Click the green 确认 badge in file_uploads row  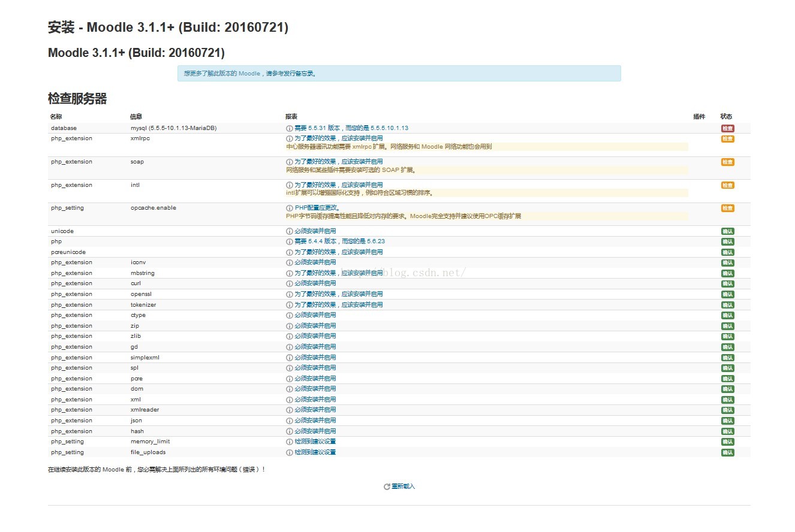click(x=727, y=452)
